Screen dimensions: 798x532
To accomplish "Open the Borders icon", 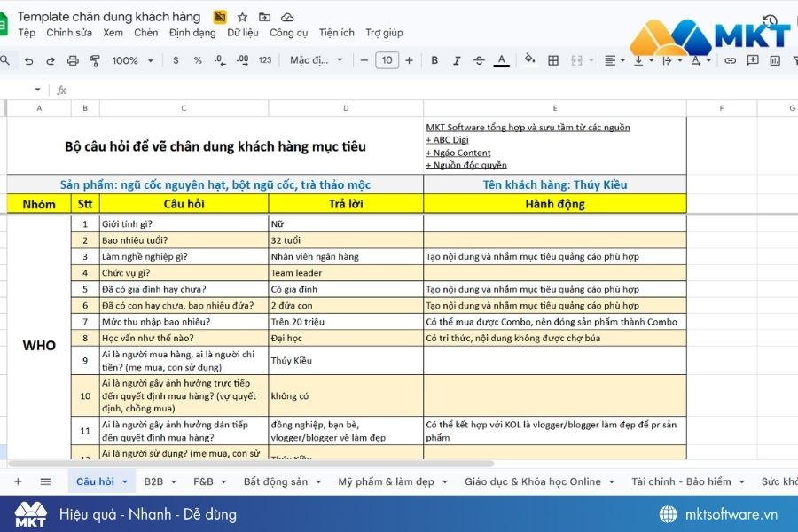I will tap(552, 60).
